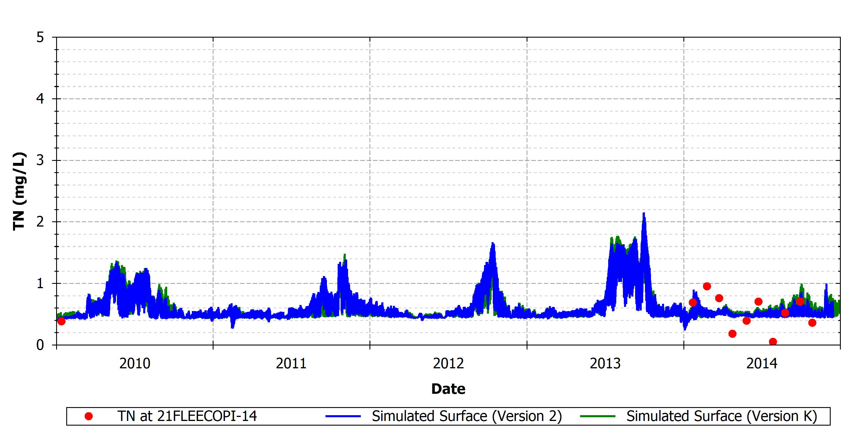The width and height of the screenshot is (868, 434).
Task: Click the red data point near 1 mg/L
Action: pyautogui.click(x=707, y=286)
